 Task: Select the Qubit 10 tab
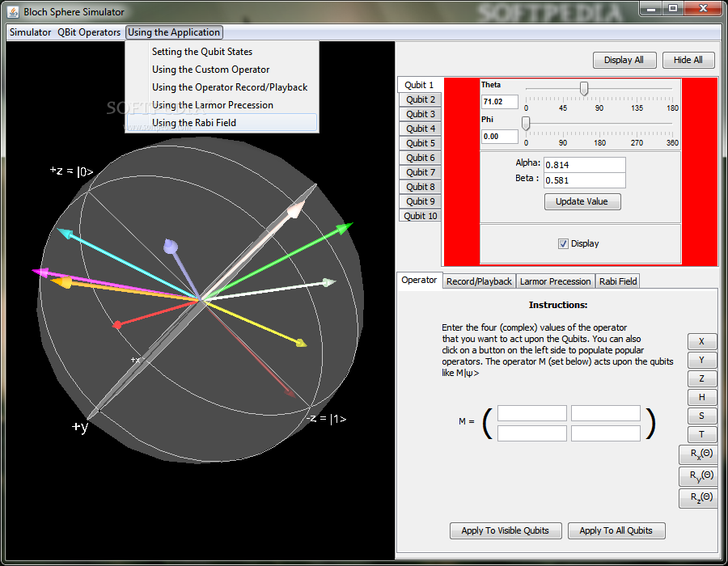click(420, 216)
